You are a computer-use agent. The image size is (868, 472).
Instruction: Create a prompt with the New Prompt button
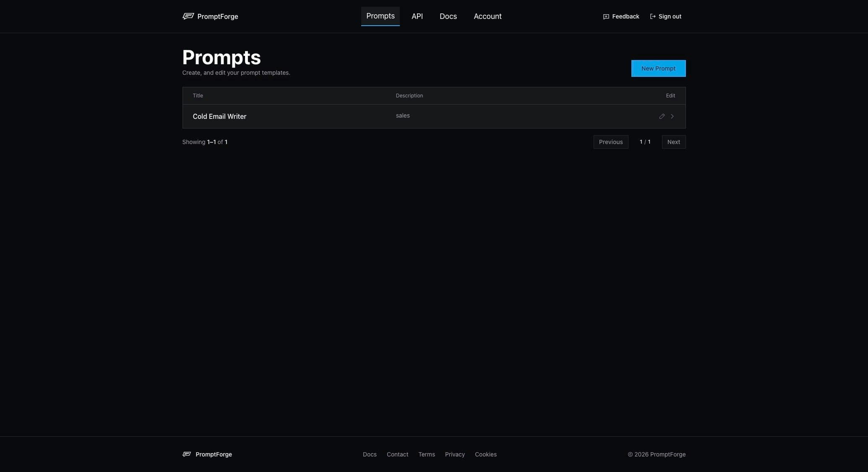coord(658,68)
